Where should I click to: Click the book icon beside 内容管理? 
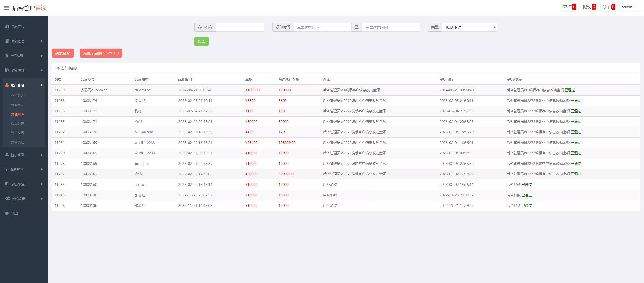pos(7,41)
